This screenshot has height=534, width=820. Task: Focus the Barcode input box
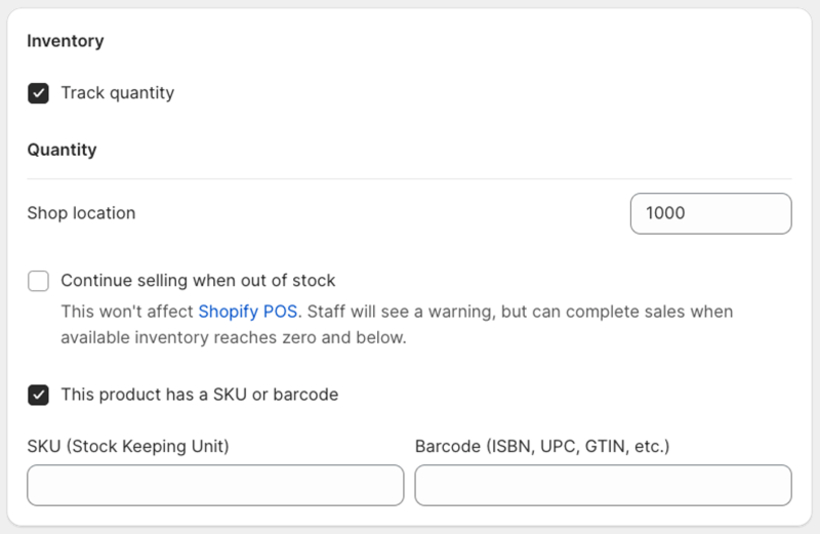[603, 485]
